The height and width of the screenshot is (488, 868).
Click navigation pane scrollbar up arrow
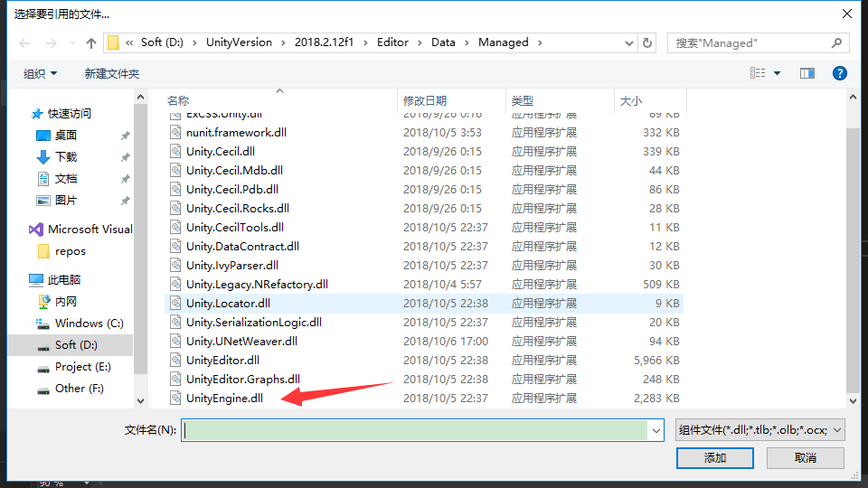click(141, 98)
